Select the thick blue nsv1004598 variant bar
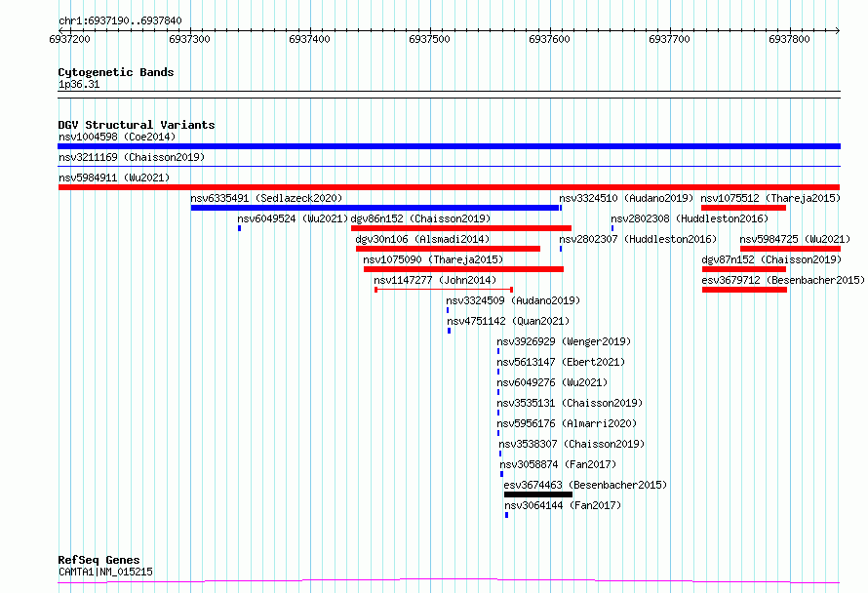The height and width of the screenshot is (593, 868). point(449,146)
